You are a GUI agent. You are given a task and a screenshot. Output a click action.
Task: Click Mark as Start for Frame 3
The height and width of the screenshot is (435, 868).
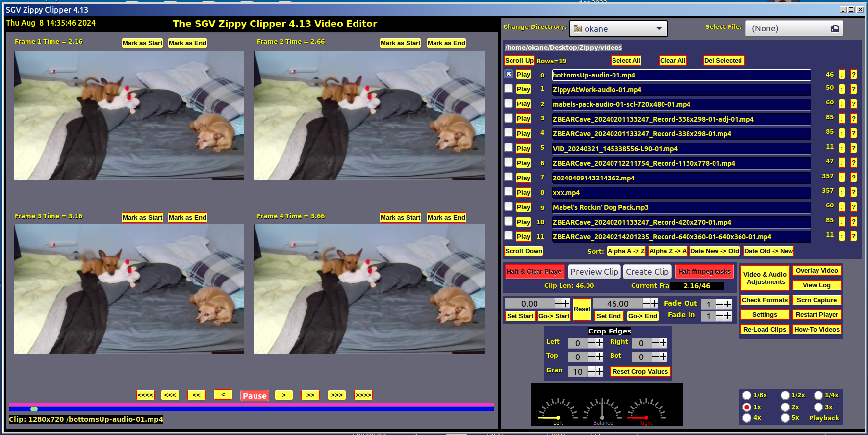click(x=142, y=218)
